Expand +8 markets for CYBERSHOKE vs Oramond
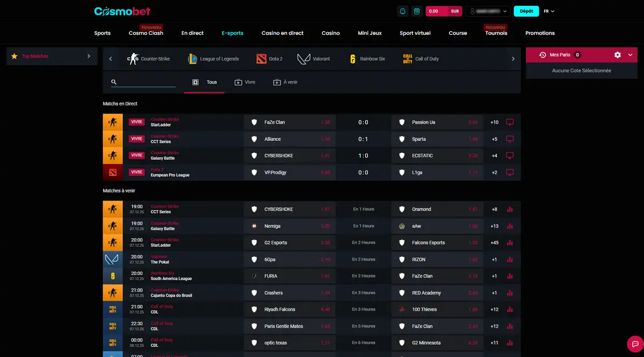The width and height of the screenshot is (644, 357). 494,209
